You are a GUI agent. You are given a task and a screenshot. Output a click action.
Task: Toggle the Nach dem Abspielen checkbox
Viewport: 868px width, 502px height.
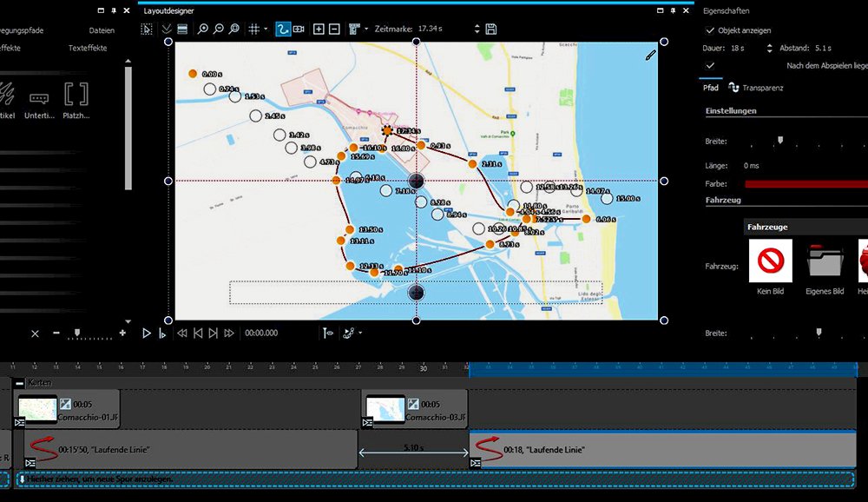(x=710, y=66)
